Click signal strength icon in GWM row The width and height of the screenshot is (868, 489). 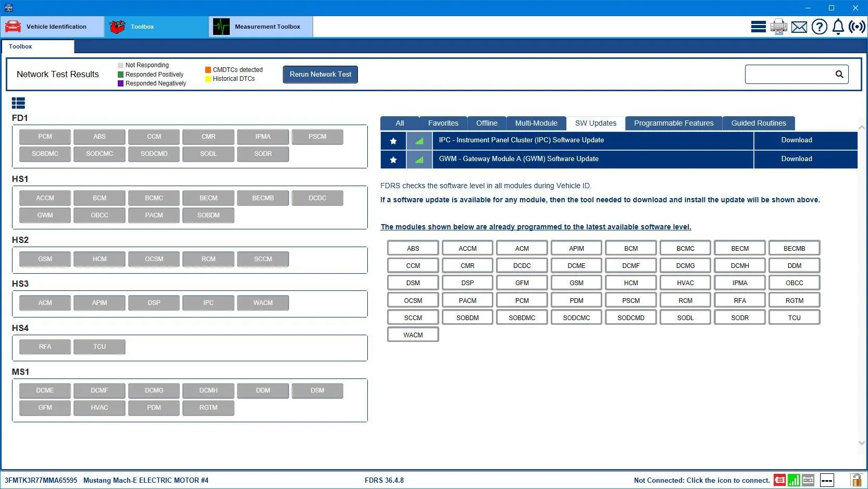[x=419, y=160]
